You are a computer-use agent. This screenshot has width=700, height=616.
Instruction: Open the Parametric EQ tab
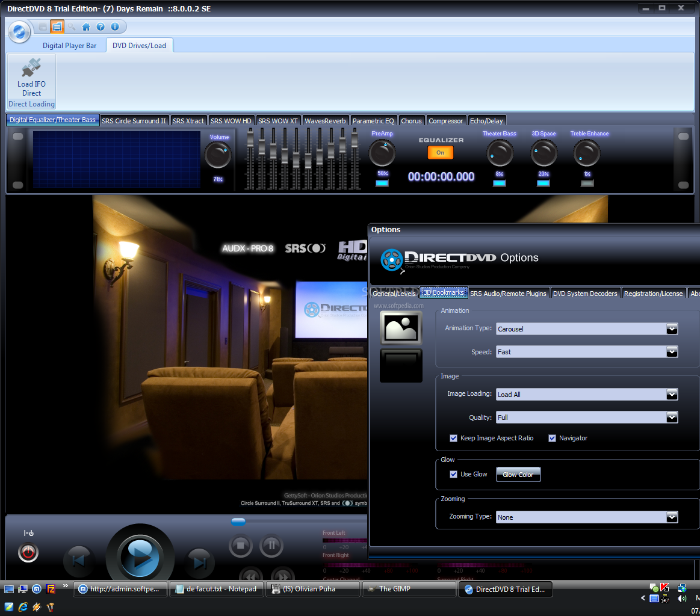[x=373, y=121]
